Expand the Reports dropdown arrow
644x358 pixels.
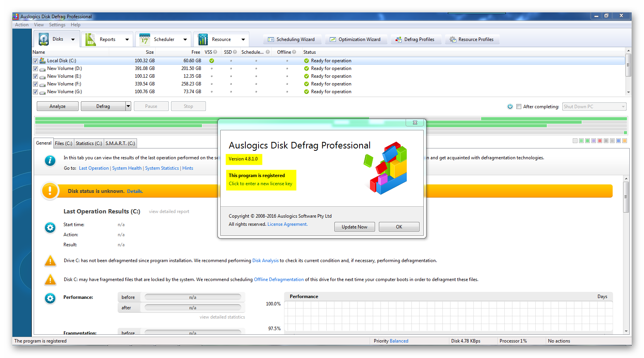point(127,39)
